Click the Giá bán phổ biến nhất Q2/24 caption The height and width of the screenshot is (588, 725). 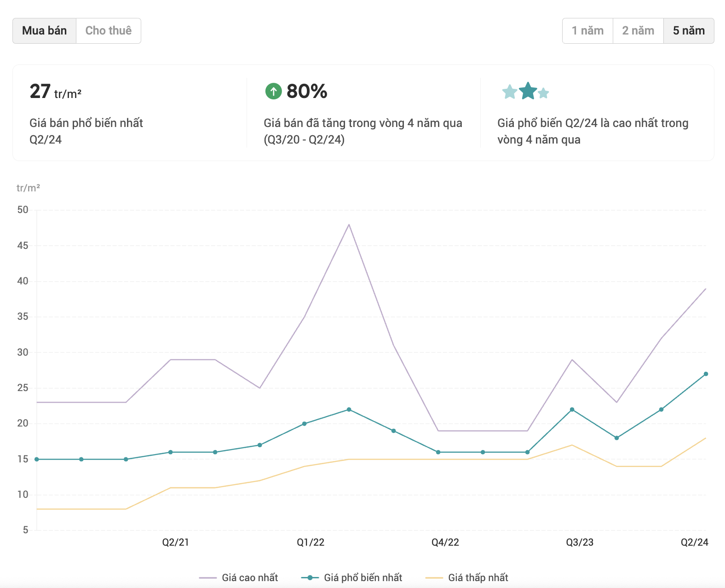(86, 131)
